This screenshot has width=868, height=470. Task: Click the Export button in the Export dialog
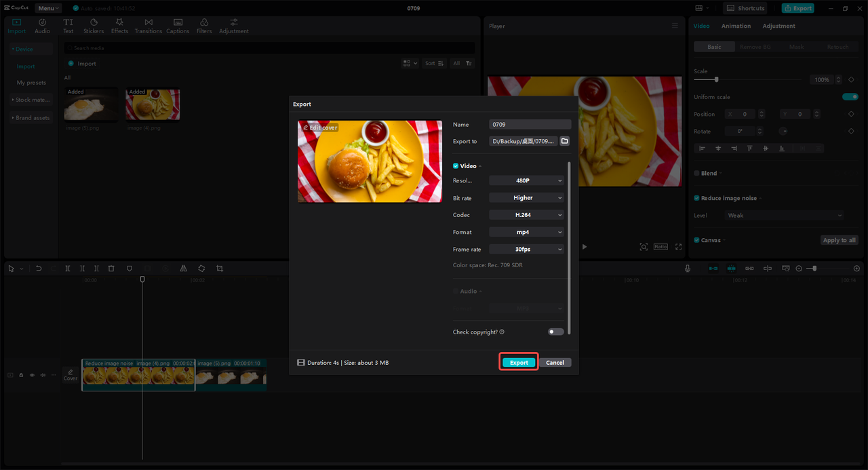(x=519, y=362)
